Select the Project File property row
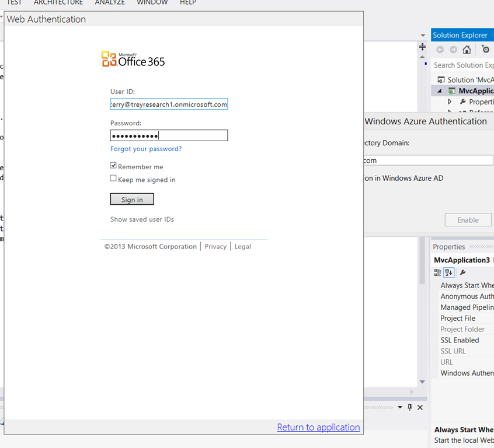494x448 pixels. pos(467,318)
